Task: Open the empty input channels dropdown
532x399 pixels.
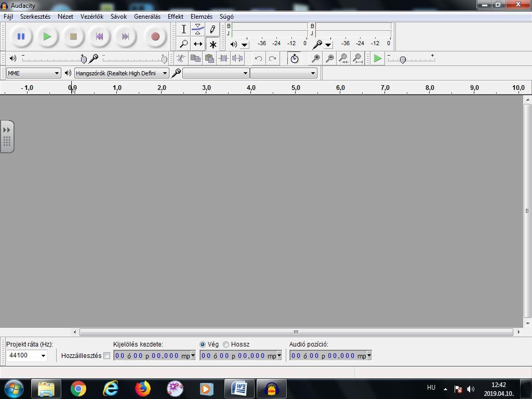Action: click(283, 73)
